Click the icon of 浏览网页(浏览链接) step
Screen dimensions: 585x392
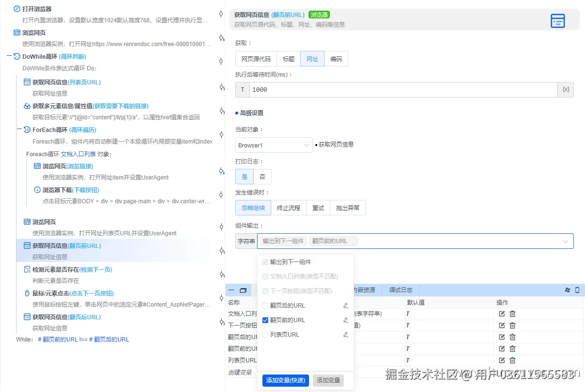[x=37, y=166]
